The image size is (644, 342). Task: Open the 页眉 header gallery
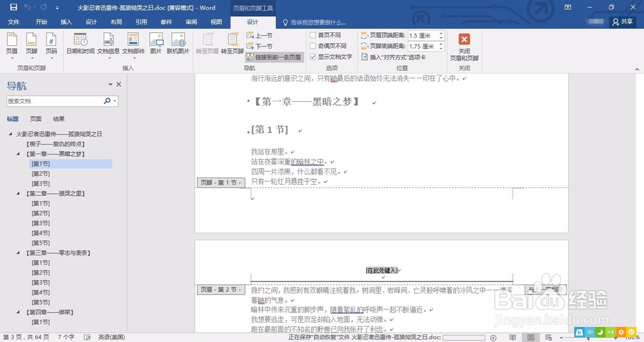pos(12,46)
